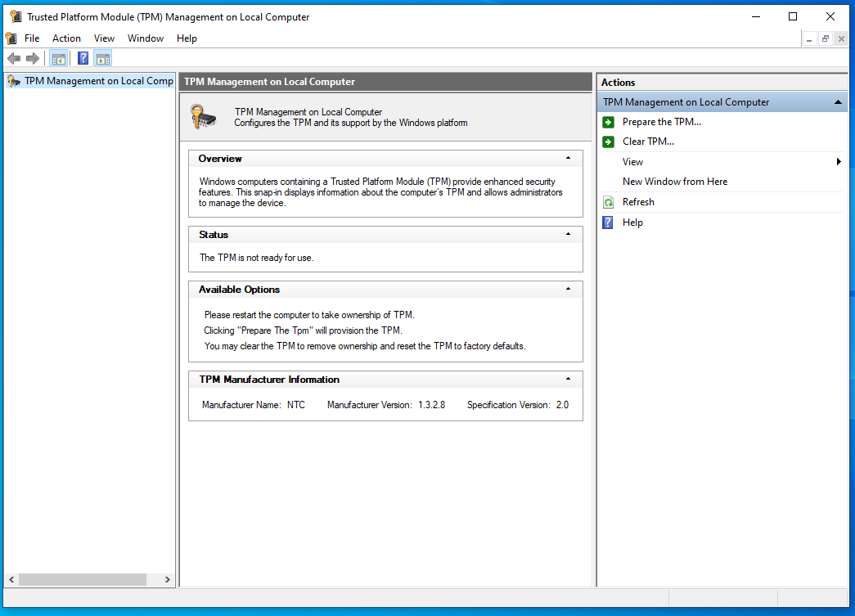Open the Action menu
Screen dimensions: 855x616
click(x=66, y=38)
